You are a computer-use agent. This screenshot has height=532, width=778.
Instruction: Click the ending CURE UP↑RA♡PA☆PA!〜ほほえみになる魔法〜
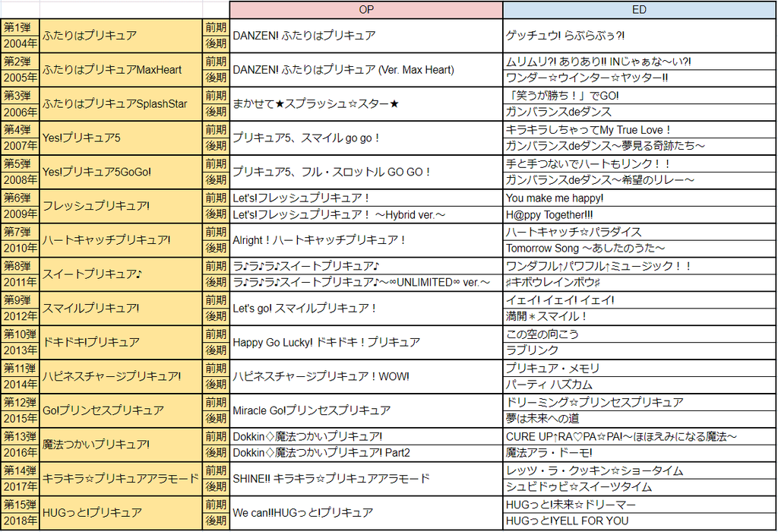click(x=639, y=437)
